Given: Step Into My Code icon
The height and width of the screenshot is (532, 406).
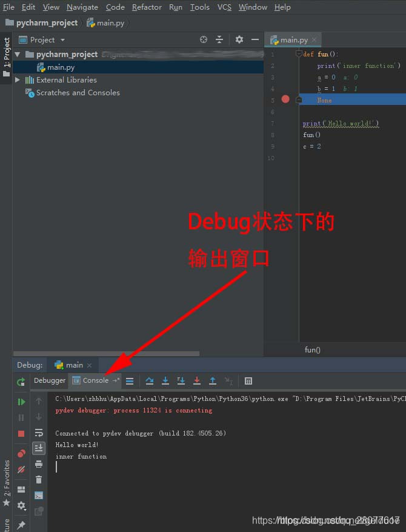Looking at the screenshot, I should [181, 381].
